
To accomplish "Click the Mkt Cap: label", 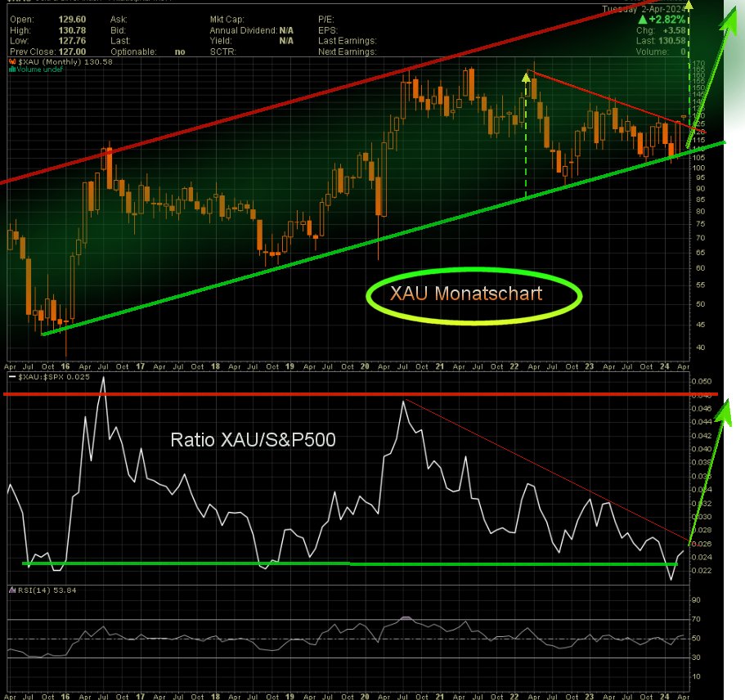I will point(227,20).
